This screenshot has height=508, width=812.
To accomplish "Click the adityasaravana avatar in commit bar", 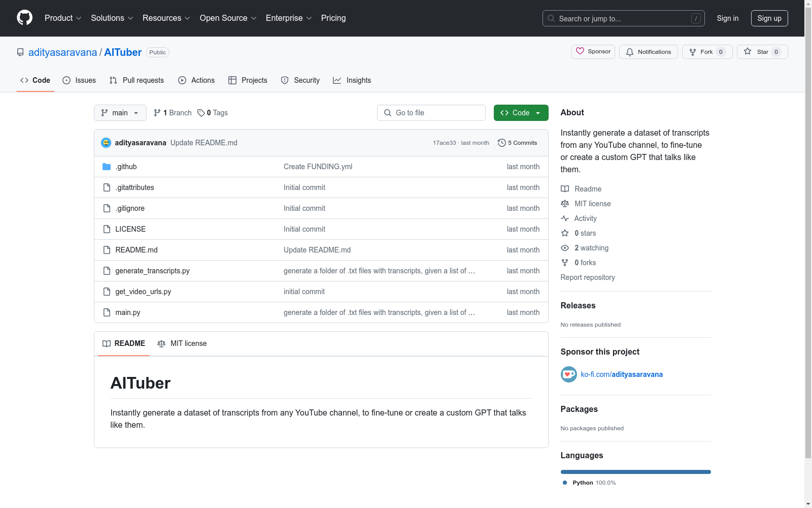I will point(106,143).
